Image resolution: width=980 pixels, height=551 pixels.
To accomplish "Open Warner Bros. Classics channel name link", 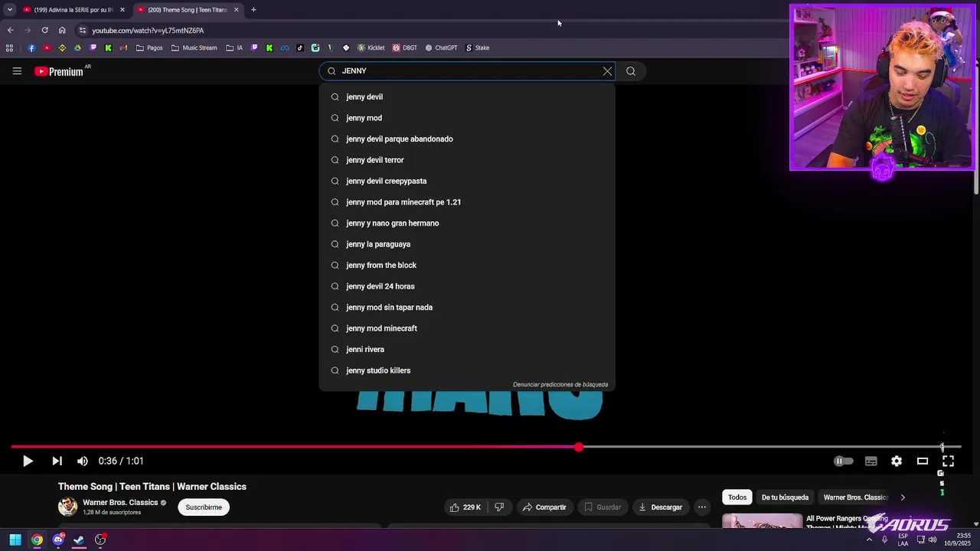I will coord(120,503).
